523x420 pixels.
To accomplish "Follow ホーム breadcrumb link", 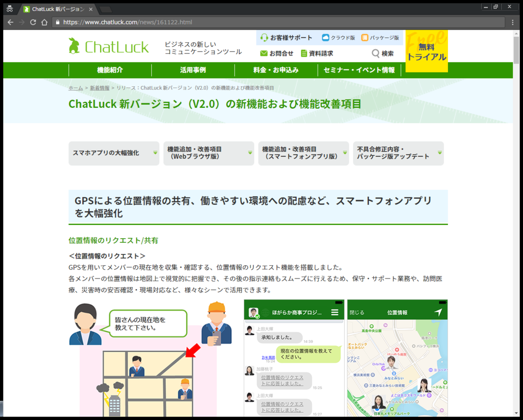I will [76, 88].
